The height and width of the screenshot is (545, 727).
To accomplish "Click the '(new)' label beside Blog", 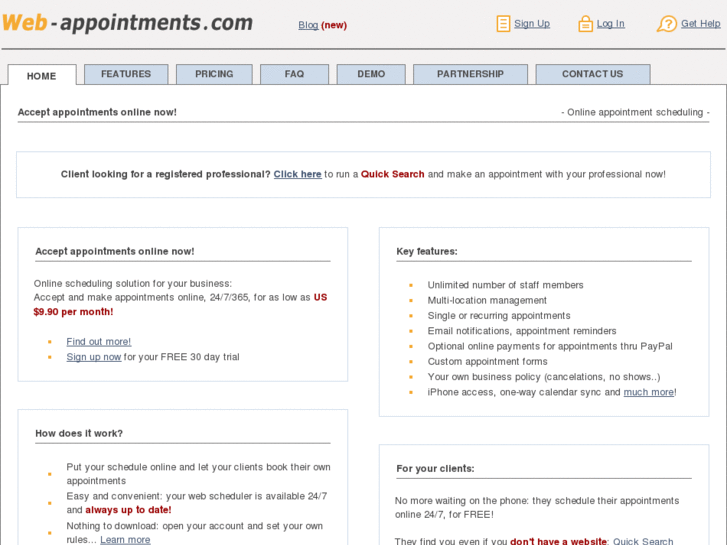I will [x=334, y=25].
